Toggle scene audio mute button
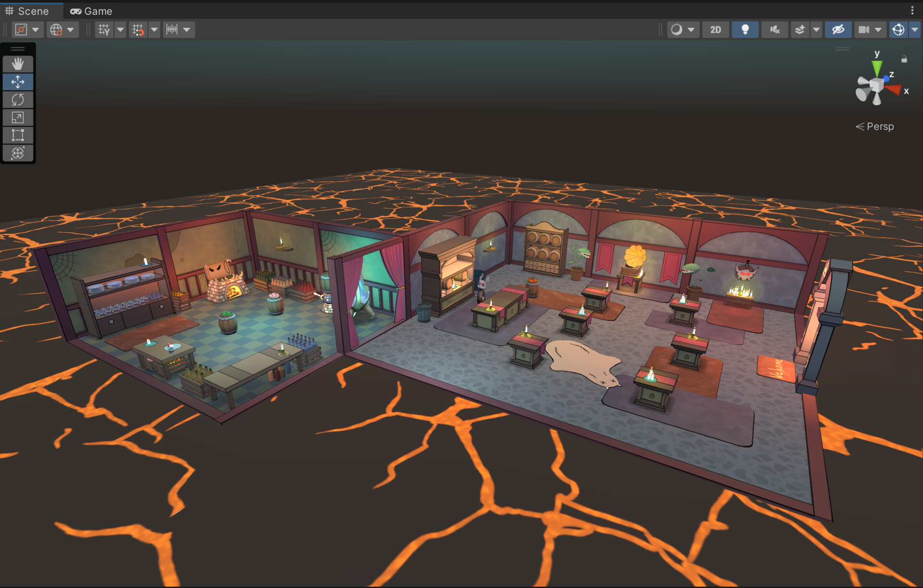This screenshot has height=588, width=923. 774,30
